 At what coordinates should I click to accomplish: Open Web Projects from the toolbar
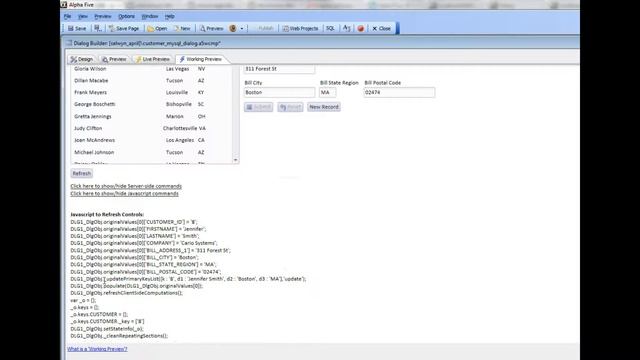tap(300, 29)
